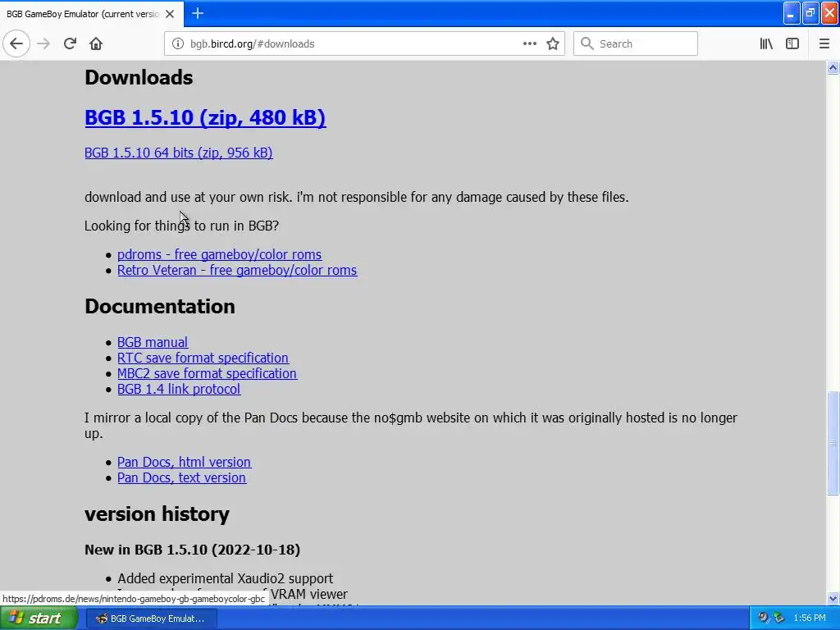Show site information icon in address bar
Viewport: 840px width, 630px height.
click(178, 43)
